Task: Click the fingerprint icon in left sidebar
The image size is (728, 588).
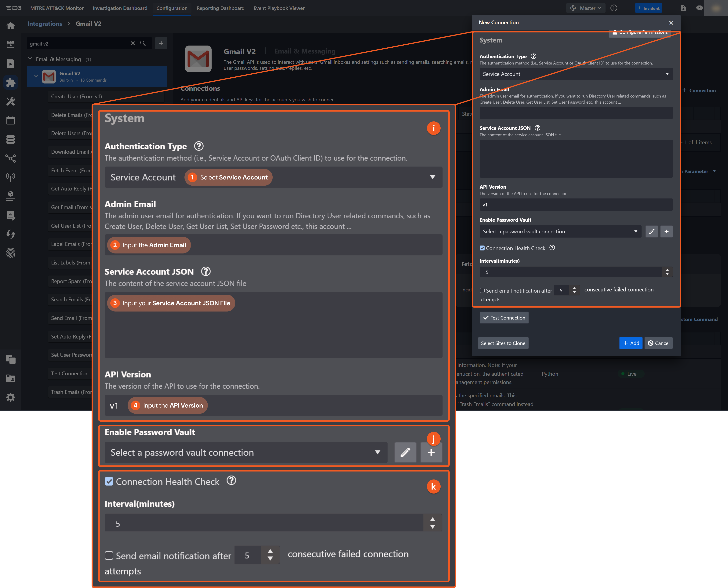Action: pyautogui.click(x=10, y=253)
